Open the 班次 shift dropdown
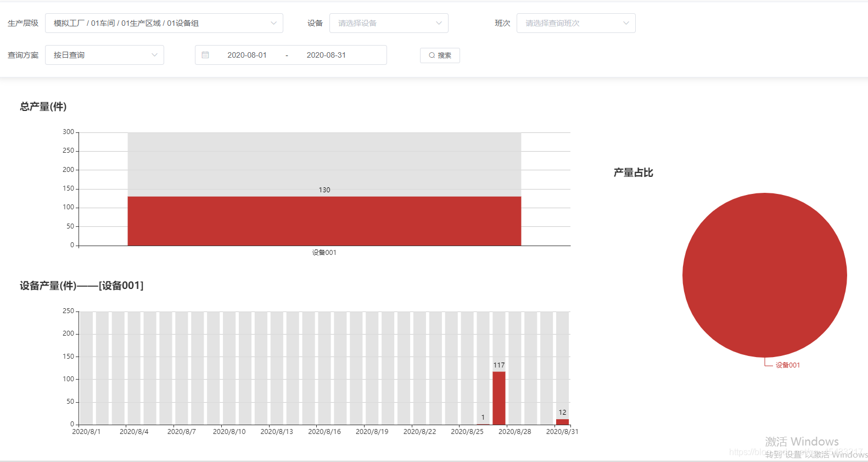Viewport: 868px width, 462px height. click(x=576, y=23)
